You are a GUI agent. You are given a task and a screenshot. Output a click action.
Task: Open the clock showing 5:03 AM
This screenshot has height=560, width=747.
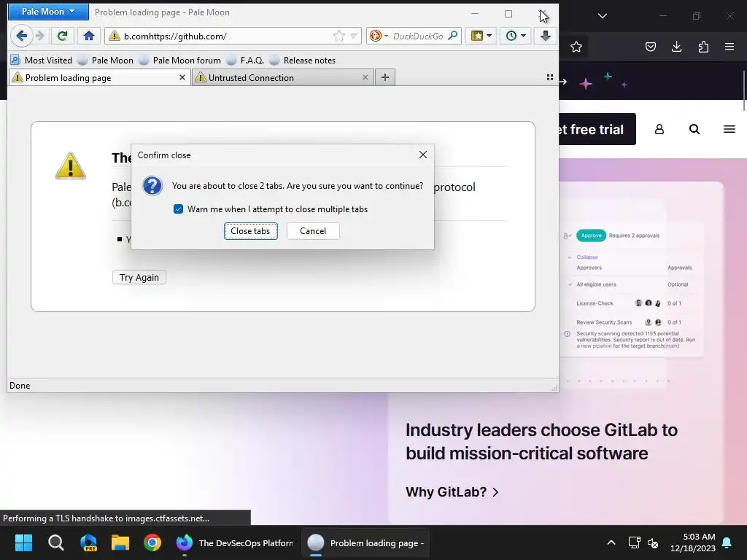693,542
